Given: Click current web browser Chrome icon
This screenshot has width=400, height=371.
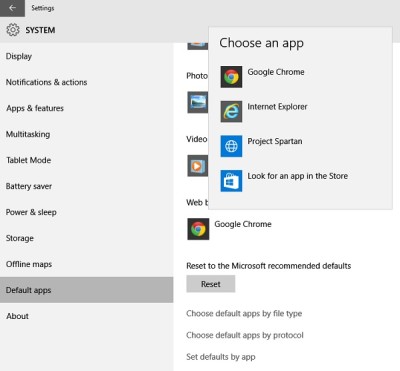Looking at the screenshot, I should [x=198, y=229].
